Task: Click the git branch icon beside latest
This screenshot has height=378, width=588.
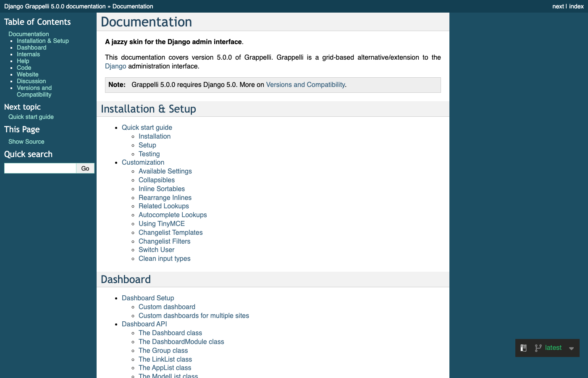Action: pyautogui.click(x=538, y=348)
